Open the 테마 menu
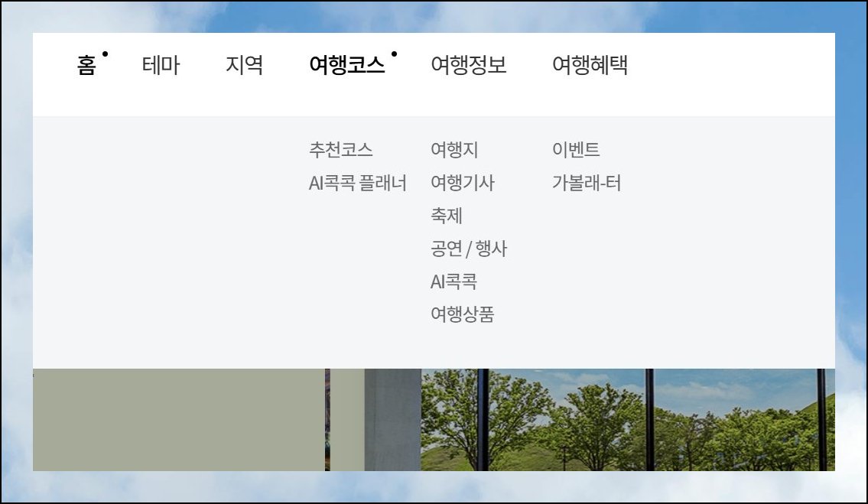The image size is (868, 504). pyautogui.click(x=161, y=65)
